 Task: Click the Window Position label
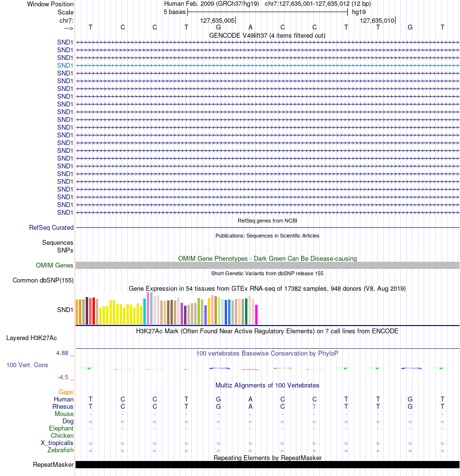pos(50,4)
